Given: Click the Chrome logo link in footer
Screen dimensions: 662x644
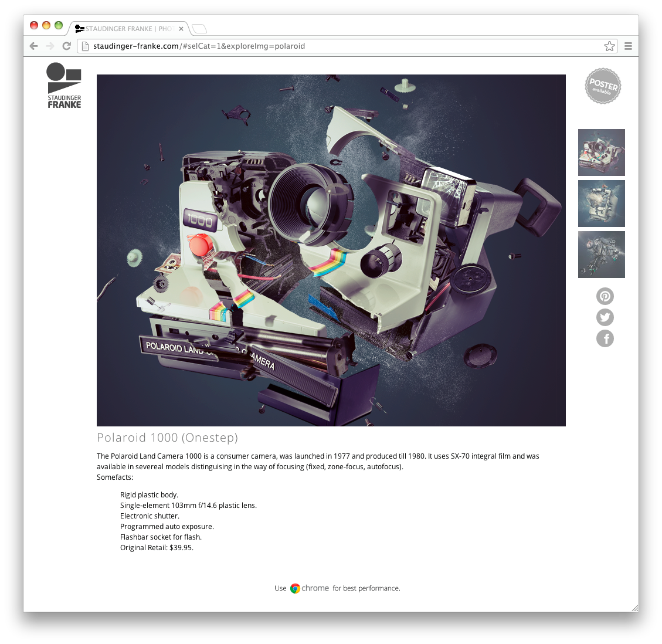Looking at the screenshot, I should point(309,588).
